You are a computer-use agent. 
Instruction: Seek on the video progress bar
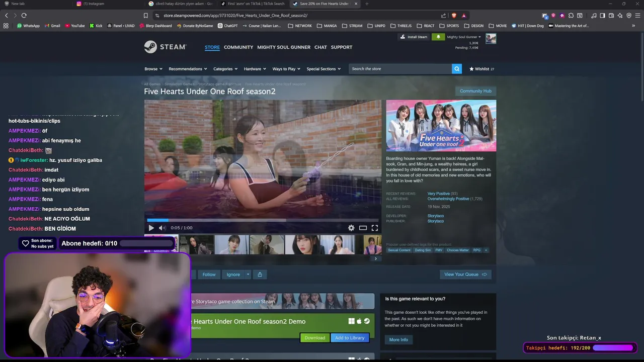click(263, 220)
